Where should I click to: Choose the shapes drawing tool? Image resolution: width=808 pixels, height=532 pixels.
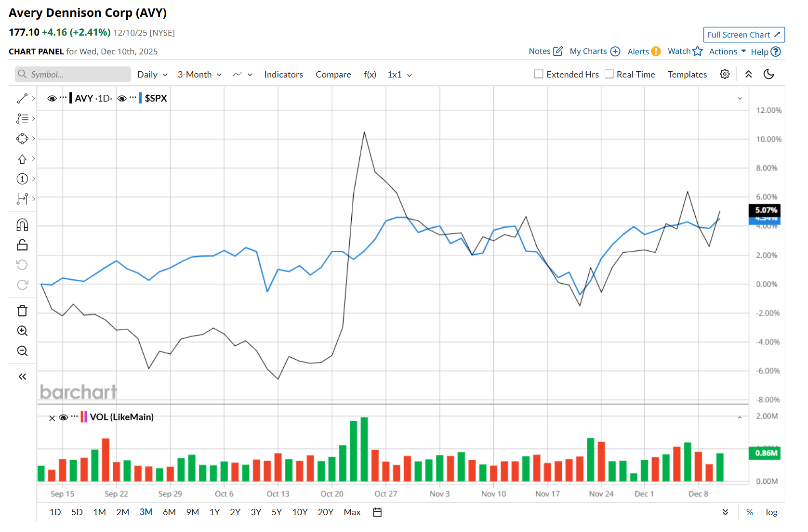22,139
